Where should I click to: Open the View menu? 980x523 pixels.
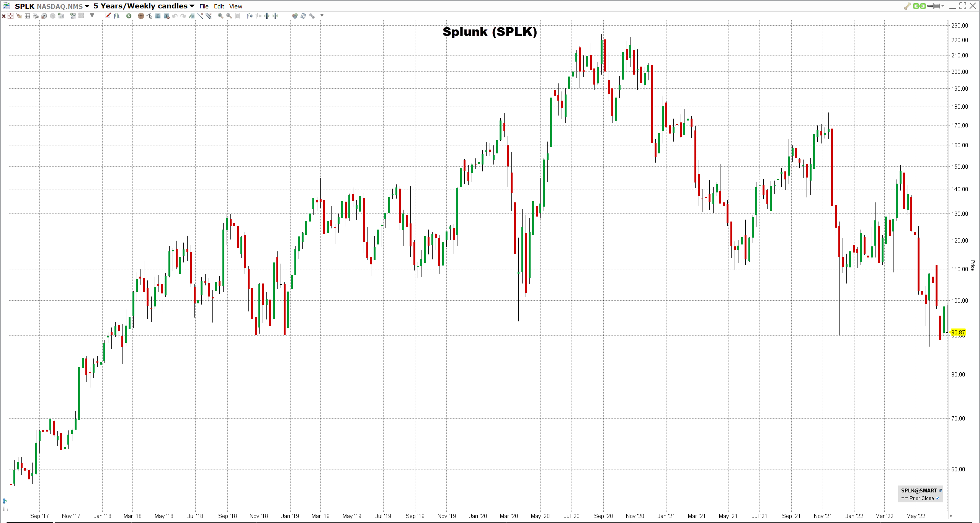(236, 6)
